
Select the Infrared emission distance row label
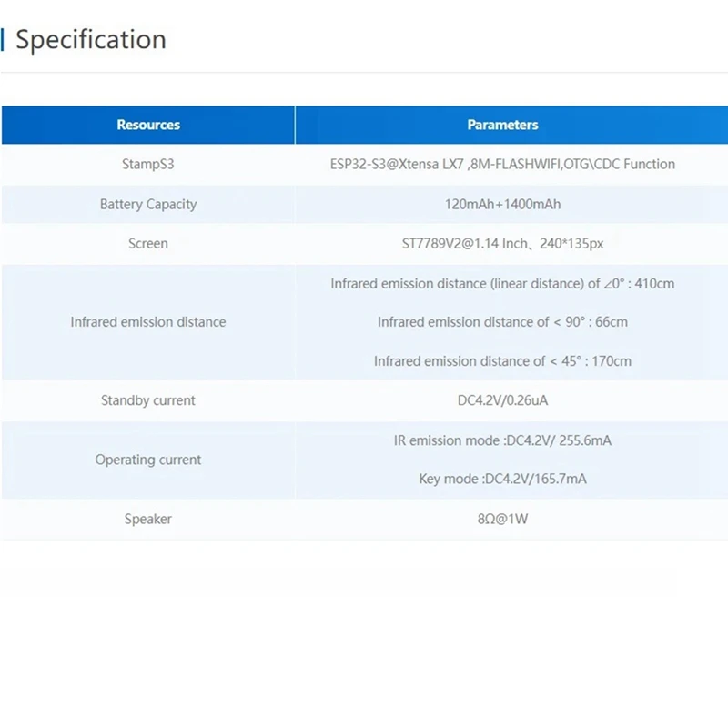tap(148, 322)
